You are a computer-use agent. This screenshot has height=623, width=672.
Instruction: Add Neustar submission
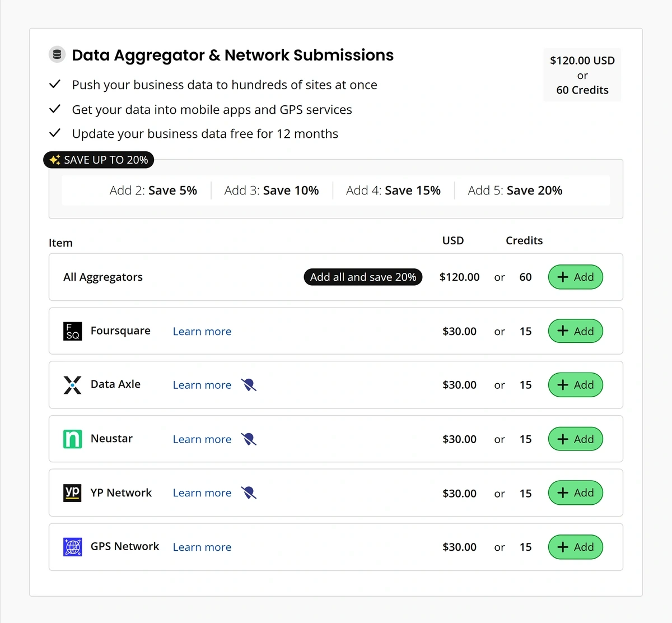(x=576, y=439)
